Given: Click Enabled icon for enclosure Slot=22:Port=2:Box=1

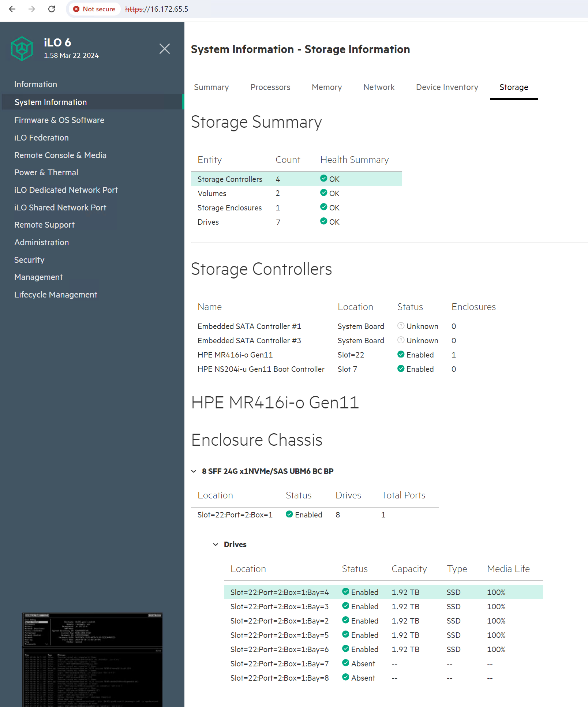Looking at the screenshot, I should [289, 514].
